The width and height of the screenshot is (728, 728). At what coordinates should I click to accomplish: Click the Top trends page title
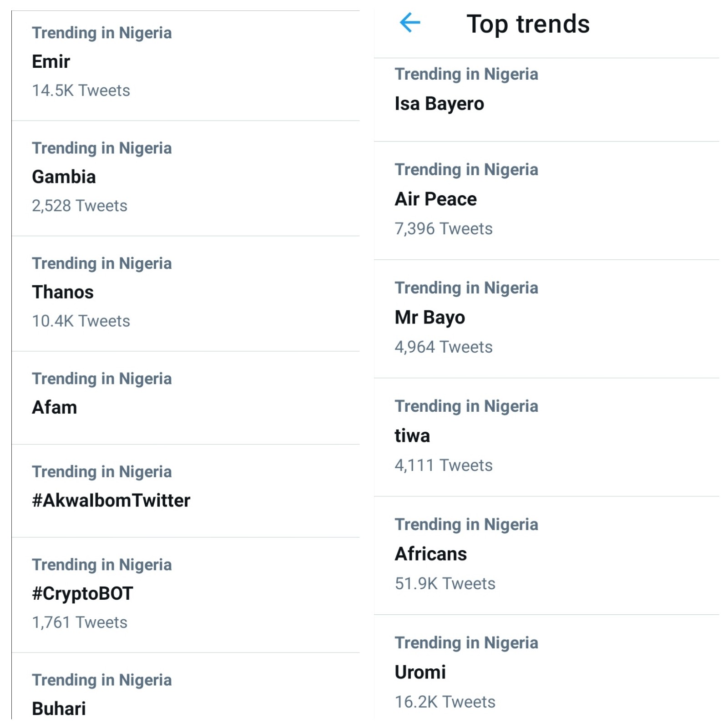(x=528, y=24)
